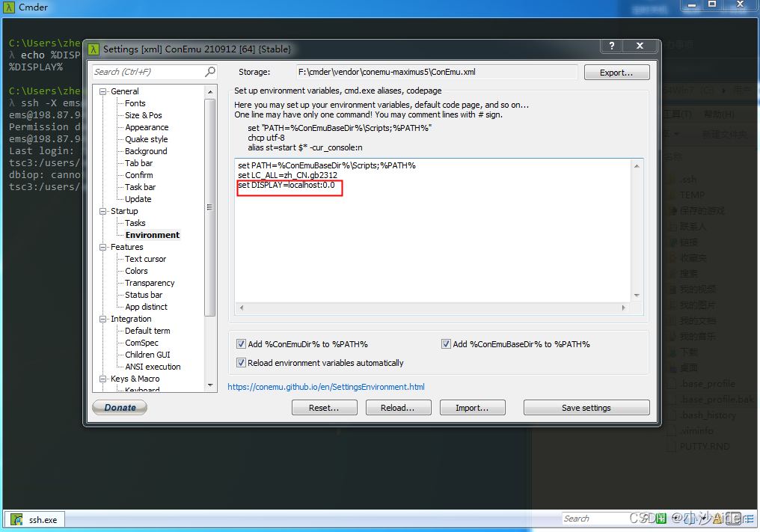
Task: Collapse the Keys & Macro tree node
Action: click(x=102, y=379)
